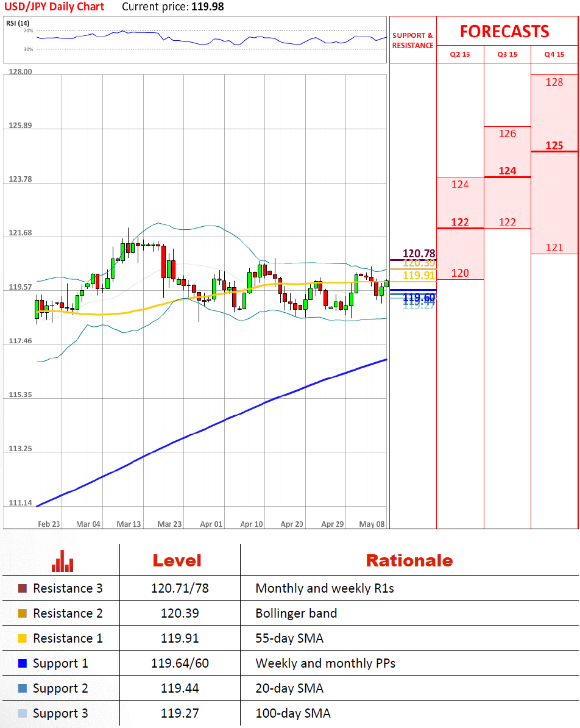Click the FORECASTS header

point(504,32)
